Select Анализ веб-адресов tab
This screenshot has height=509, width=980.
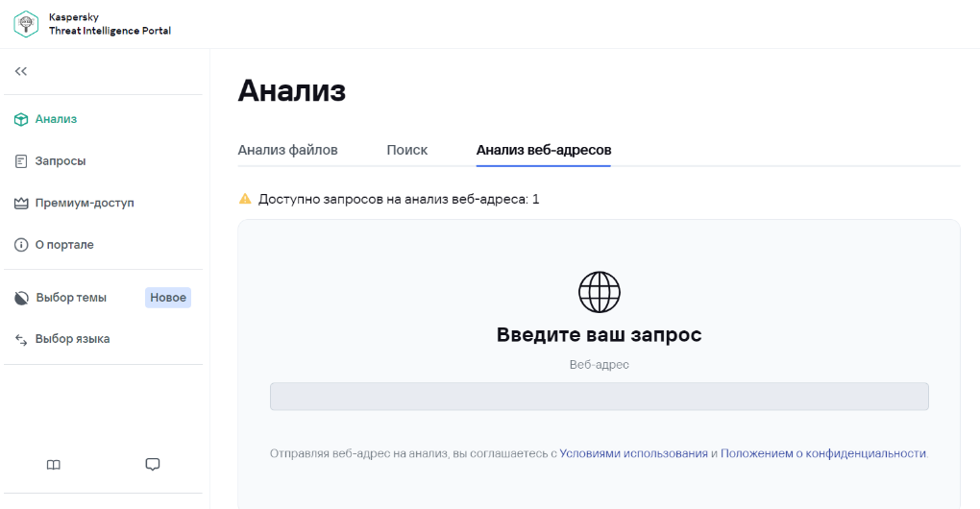coord(544,150)
